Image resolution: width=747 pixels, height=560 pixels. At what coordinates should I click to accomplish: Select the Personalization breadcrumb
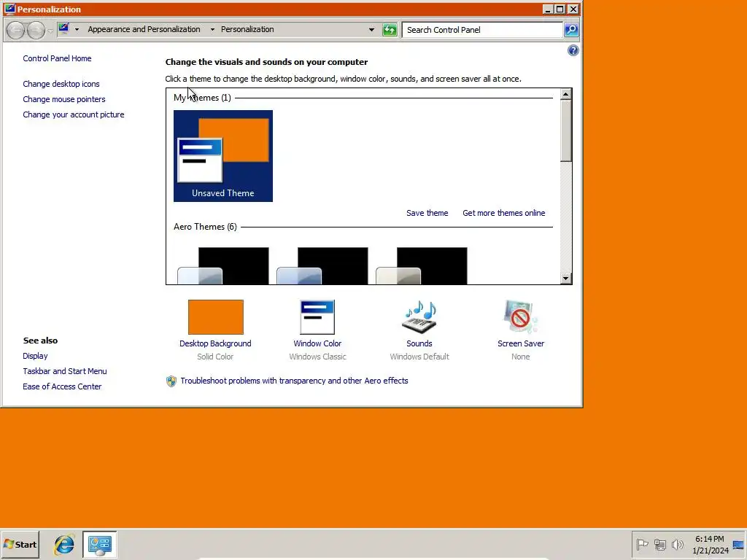point(247,29)
